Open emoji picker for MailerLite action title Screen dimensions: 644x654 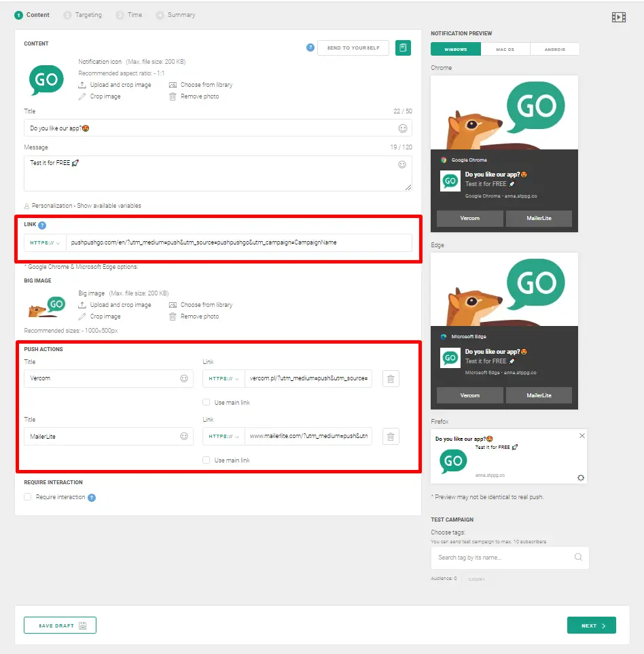pos(184,436)
